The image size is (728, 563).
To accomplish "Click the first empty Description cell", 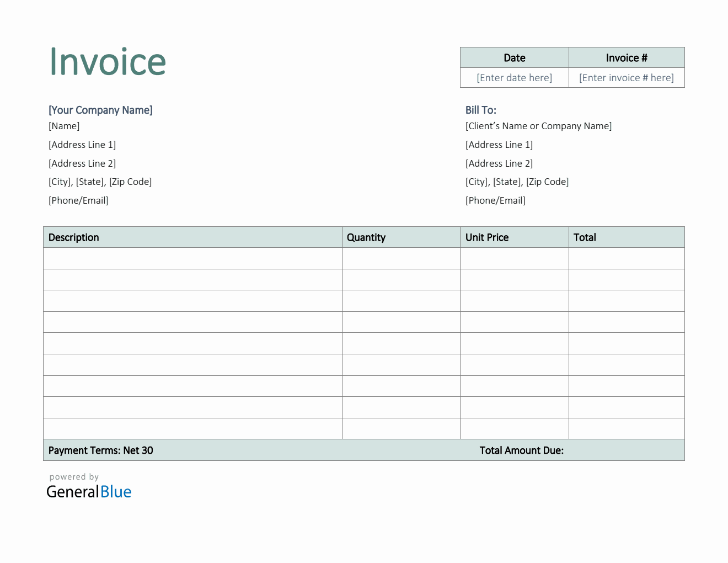I will 192,258.
